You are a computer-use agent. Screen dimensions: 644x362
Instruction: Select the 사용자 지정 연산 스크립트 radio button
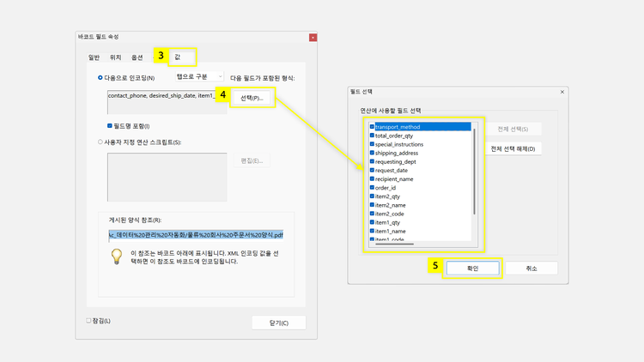(100, 142)
